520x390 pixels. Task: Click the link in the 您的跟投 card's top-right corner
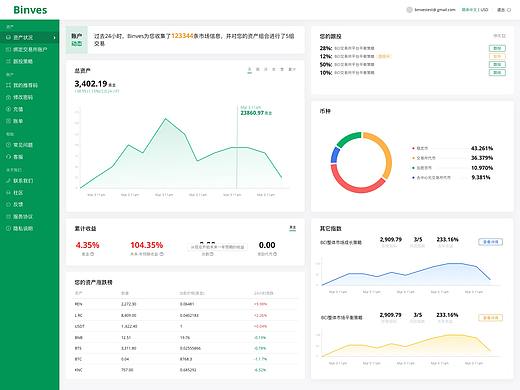(499, 36)
